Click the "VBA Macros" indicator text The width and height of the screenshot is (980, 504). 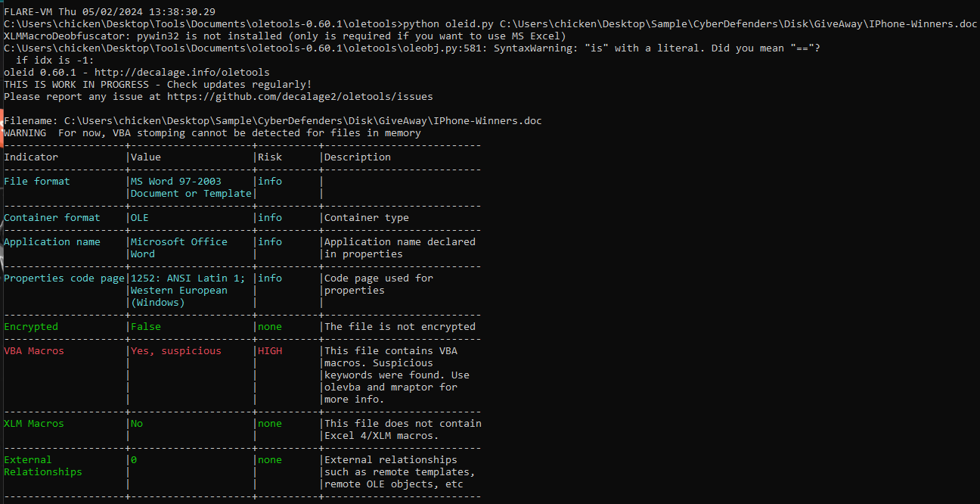(x=34, y=351)
